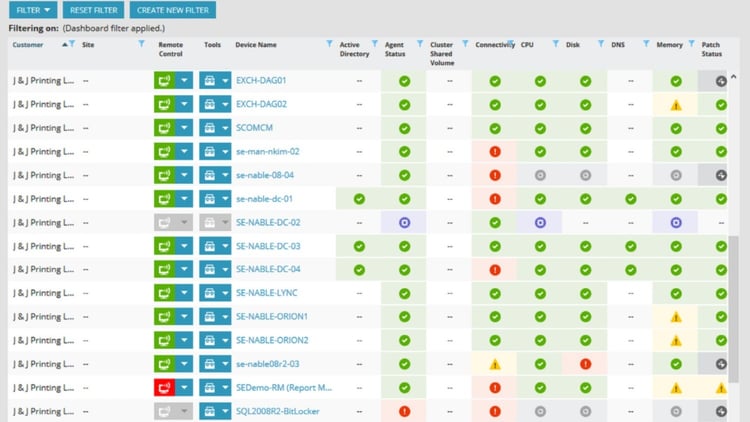Image resolution: width=750 pixels, height=422 pixels.
Task: Expand tools dropdown for se-nable08r2-03
Action: click(x=225, y=364)
